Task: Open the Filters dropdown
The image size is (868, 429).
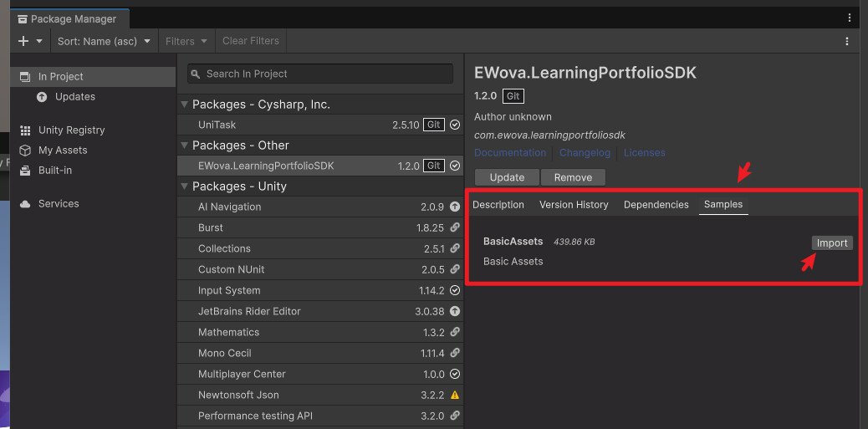Action: coord(186,41)
